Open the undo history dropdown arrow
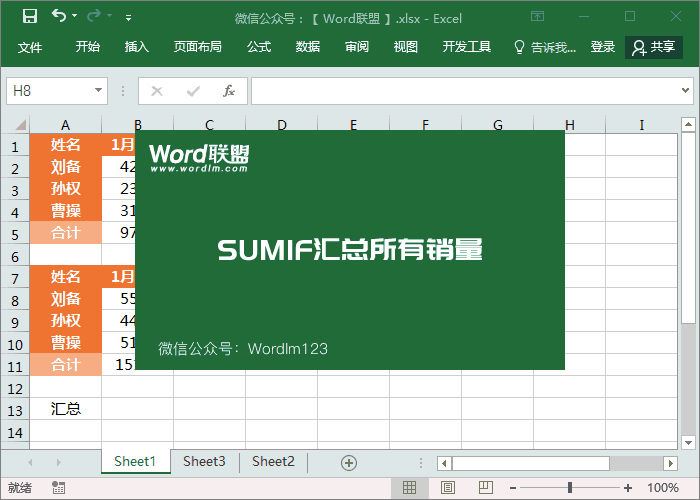This screenshot has height=500, width=700. (x=75, y=16)
